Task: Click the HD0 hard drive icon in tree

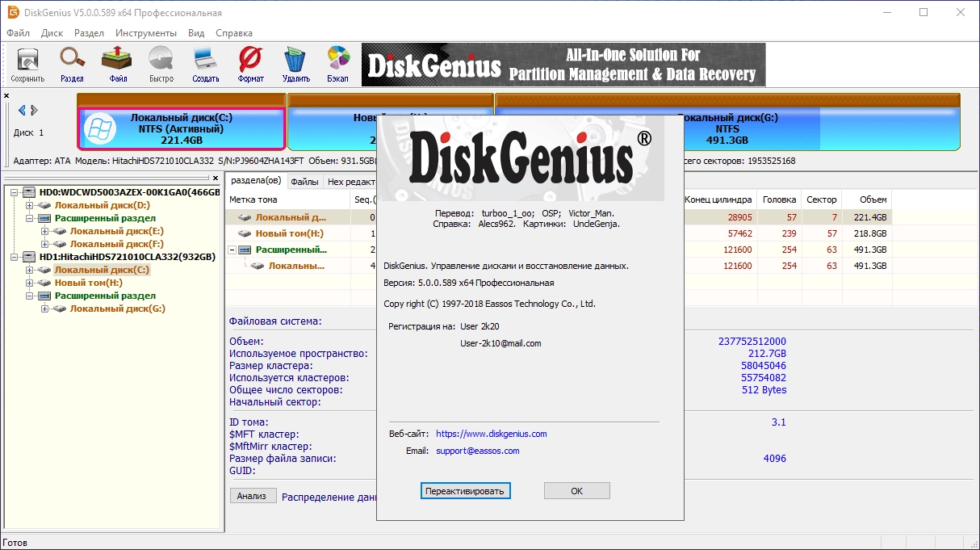Action: (x=29, y=192)
